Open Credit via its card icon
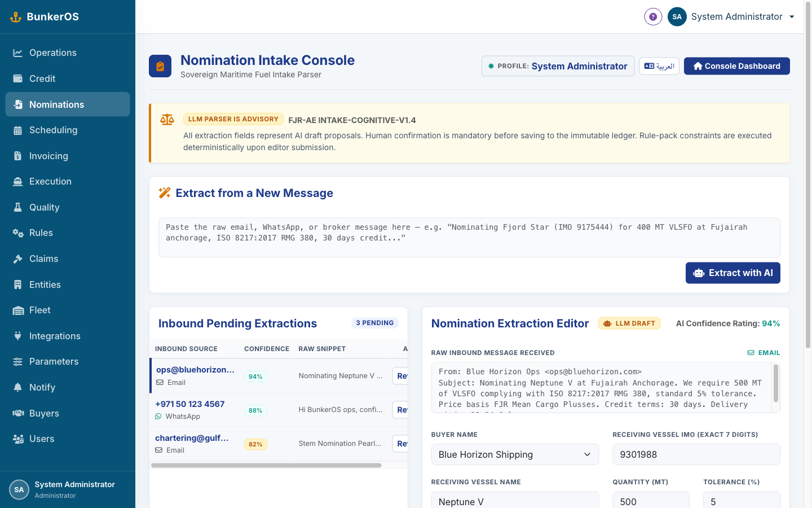Screen dimensions: 812x508 click(x=18, y=78)
